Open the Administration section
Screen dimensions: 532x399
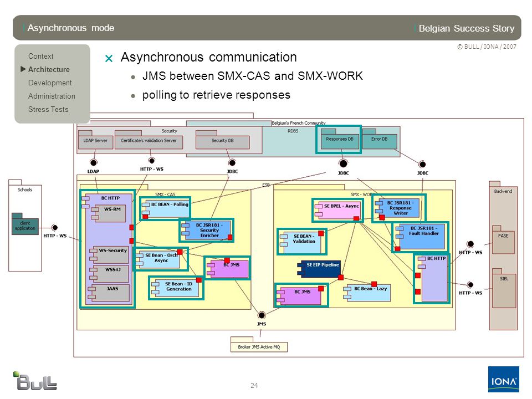click(x=52, y=96)
